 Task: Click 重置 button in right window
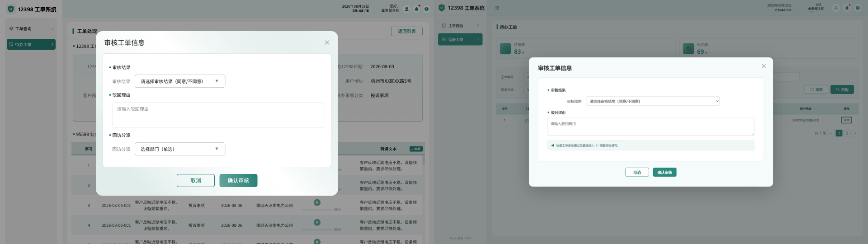pyautogui.click(x=816, y=89)
